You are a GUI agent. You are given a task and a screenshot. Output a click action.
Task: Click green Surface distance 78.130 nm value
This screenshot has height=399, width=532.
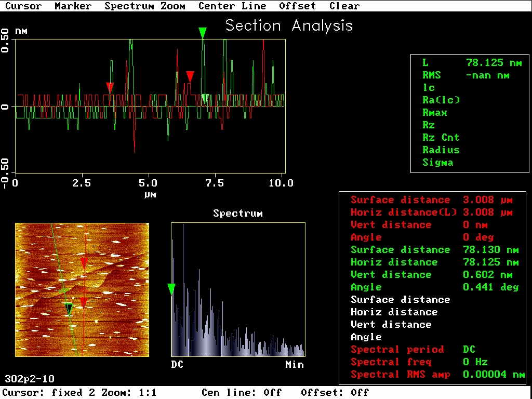tap(490, 250)
